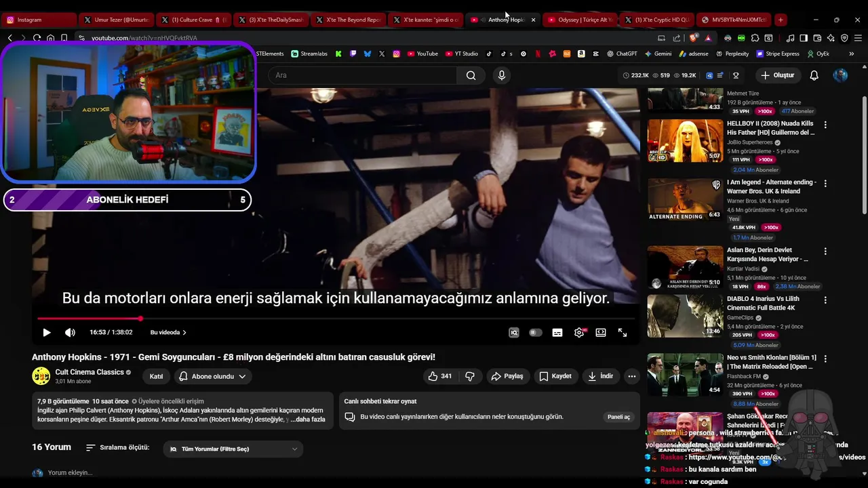Image resolution: width=868 pixels, height=488 pixels.
Task: Mute the video volume
Action: click(x=70, y=332)
